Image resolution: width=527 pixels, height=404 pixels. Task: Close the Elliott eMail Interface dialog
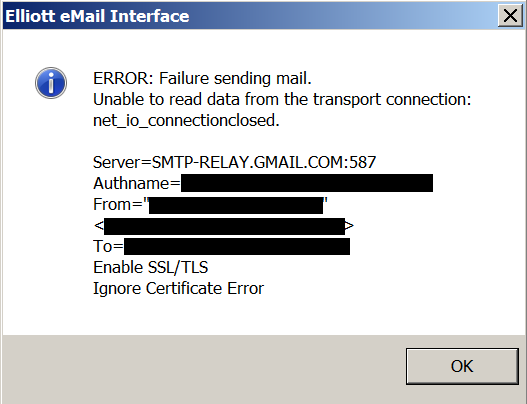pos(510,15)
